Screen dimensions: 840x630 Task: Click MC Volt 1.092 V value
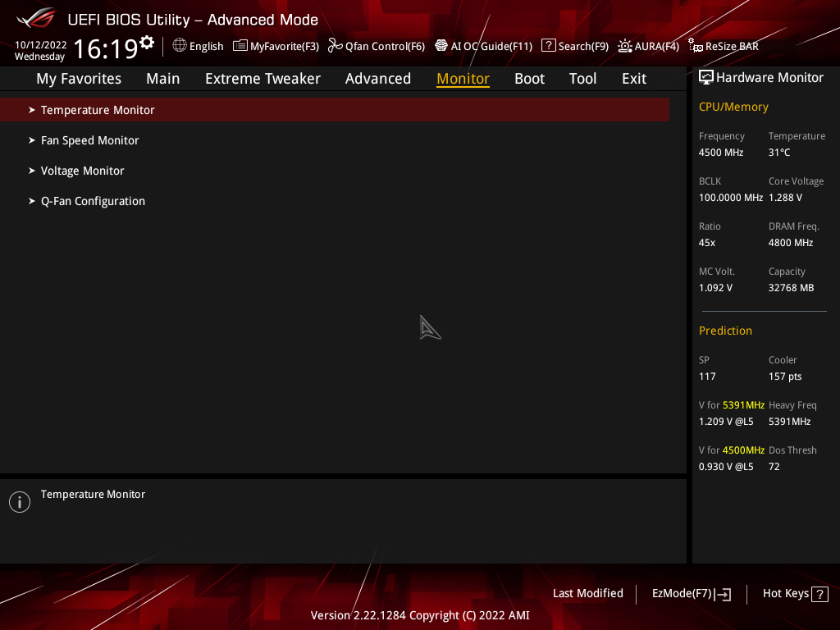click(715, 288)
